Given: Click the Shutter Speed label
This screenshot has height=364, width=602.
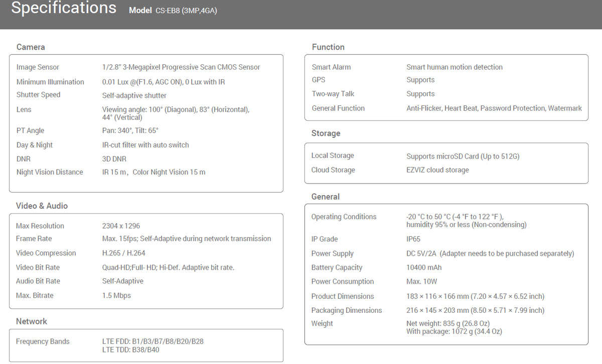Looking at the screenshot, I should point(38,95).
